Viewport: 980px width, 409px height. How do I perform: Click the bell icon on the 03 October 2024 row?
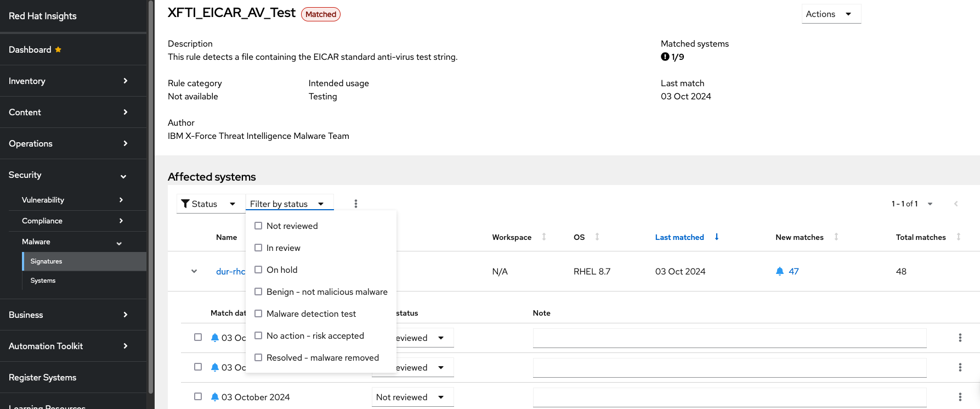[x=215, y=397]
